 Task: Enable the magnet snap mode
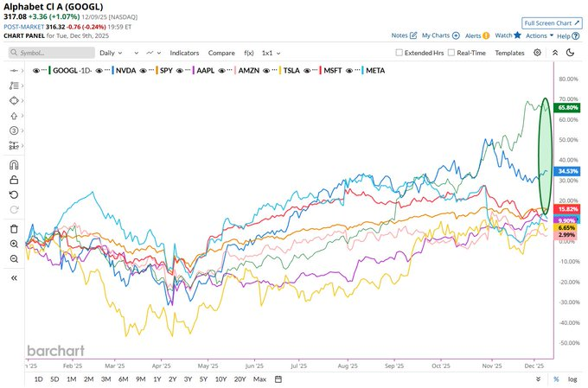pyautogui.click(x=14, y=164)
